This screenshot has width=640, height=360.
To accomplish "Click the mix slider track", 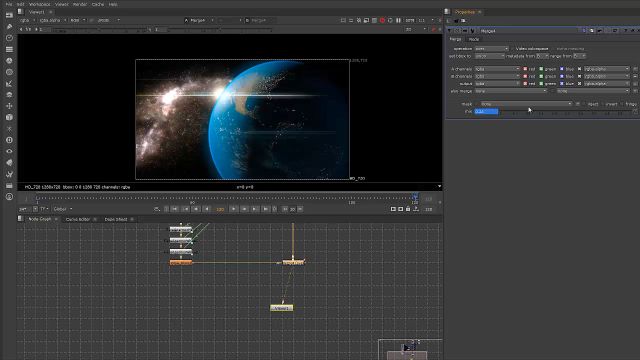I will tap(565, 111).
